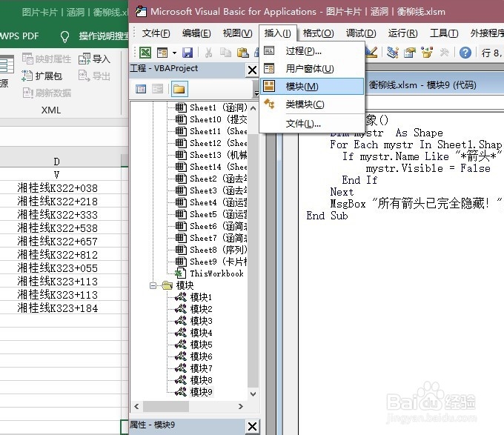This screenshot has height=435, width=504.
Task: Choose 类模块(C) from Insert menu
Action: click(312, 104)
